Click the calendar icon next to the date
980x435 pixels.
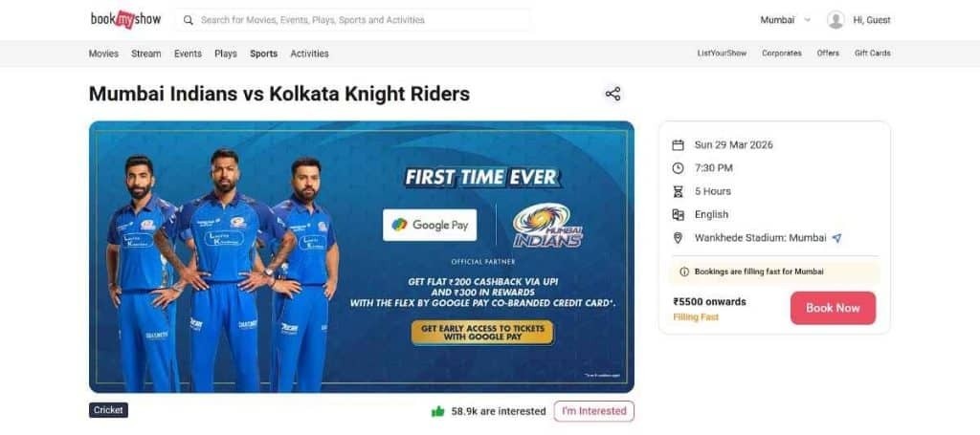[678, 144]
